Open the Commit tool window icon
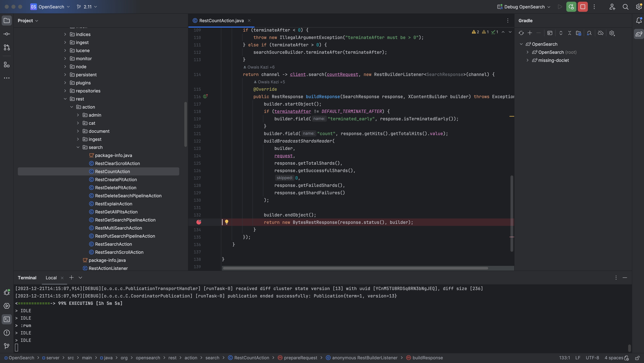The image size is (644, 363). pyautogui.click(x=7, y=34)
